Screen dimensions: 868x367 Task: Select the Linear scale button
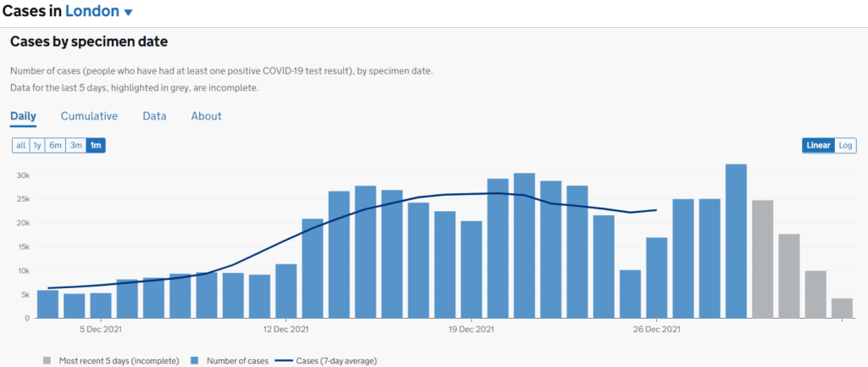(818, 146)
